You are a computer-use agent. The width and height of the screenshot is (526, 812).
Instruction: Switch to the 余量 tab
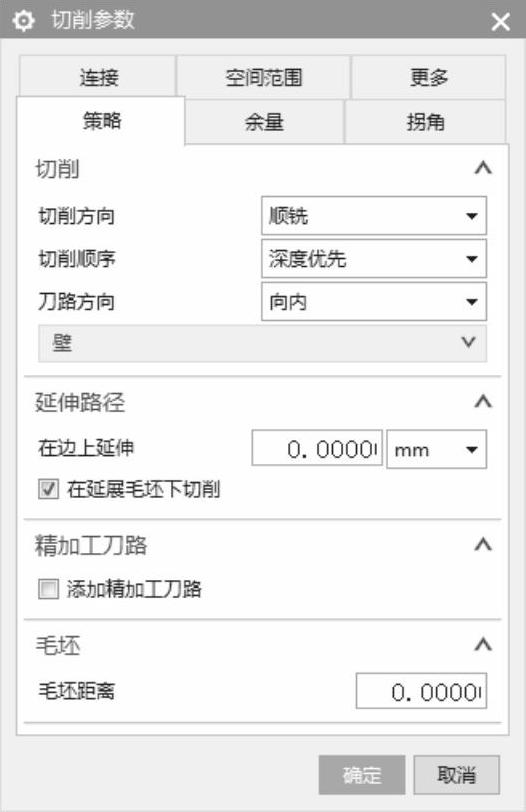coord(264,122)
